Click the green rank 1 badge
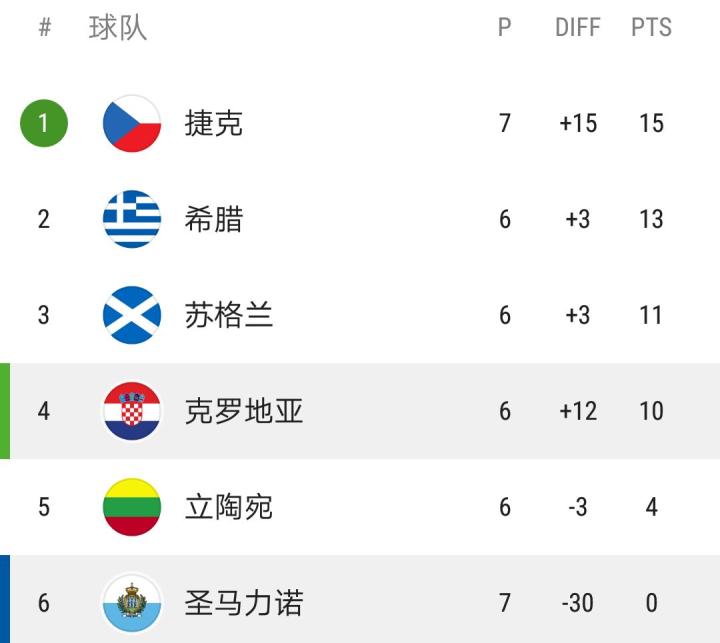This screenshot has width=720, height=643. (x=44, y=123)
